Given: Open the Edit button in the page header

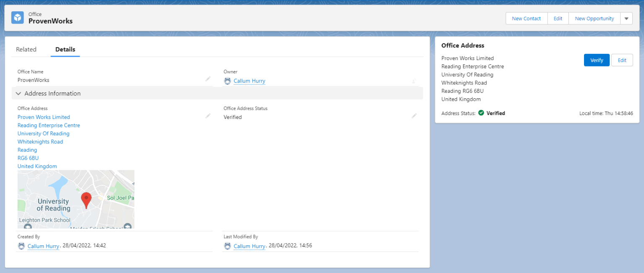Looking at the screenshot, I should pyautogui.click(x=558, y=18).
